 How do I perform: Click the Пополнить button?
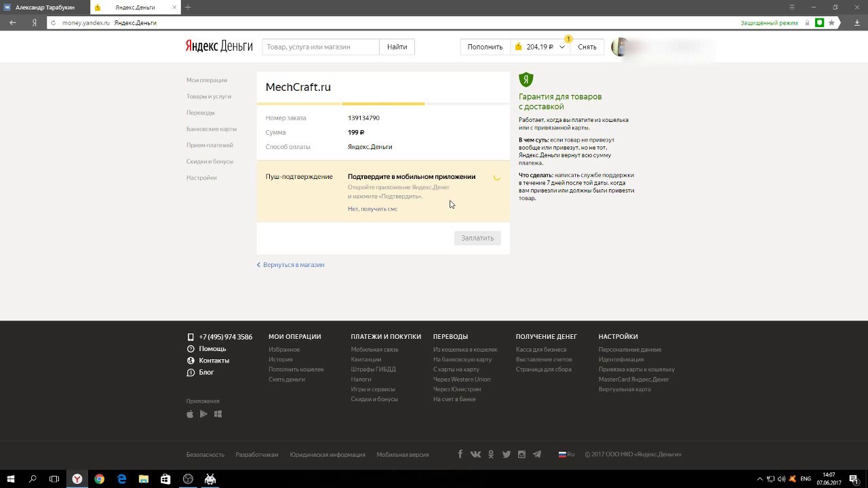(485, 47)
